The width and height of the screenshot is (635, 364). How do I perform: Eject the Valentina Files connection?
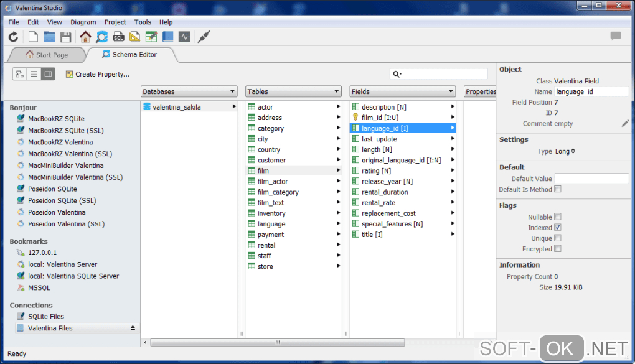tap(133, 328)
